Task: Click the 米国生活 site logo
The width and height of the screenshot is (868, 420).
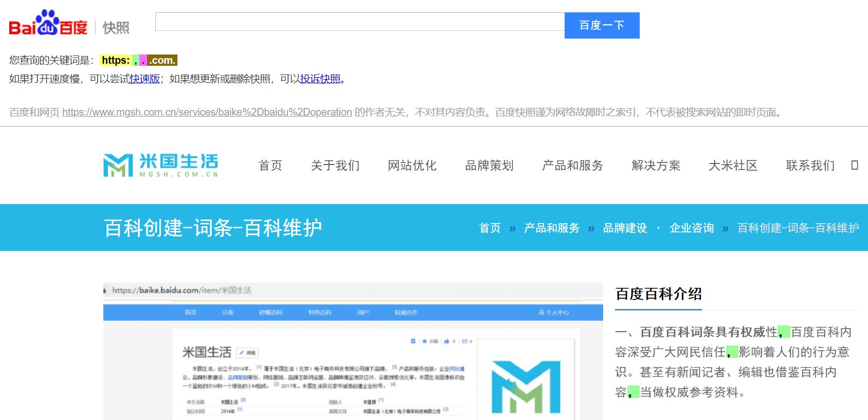Action: pos(160,165)
